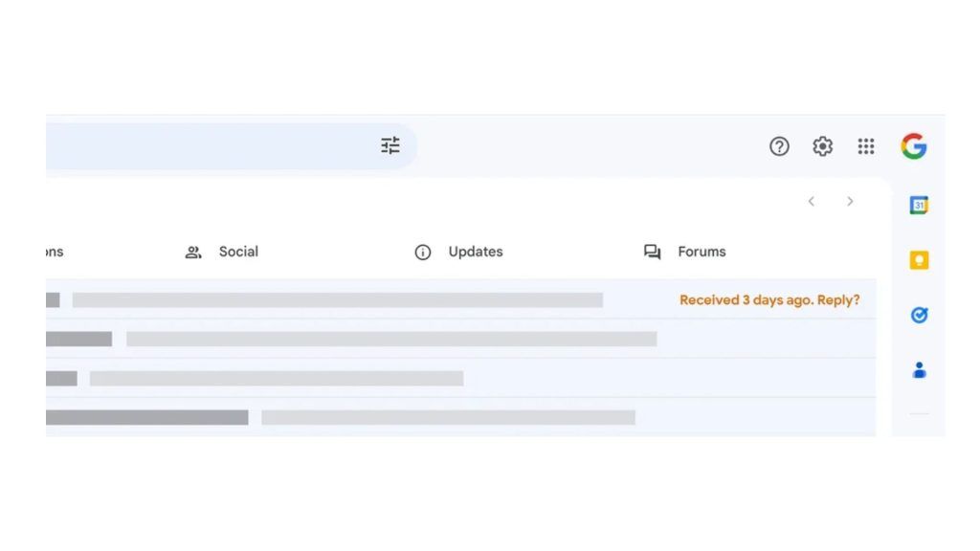Screen dimensions: 980x551
Task: Open the Help support icon
Action: click(x=780, y=146)
